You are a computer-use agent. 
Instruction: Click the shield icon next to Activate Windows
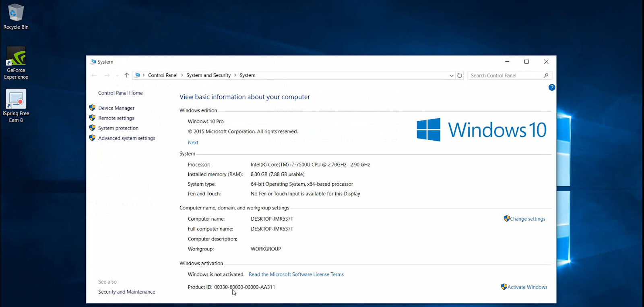point(504,287)
